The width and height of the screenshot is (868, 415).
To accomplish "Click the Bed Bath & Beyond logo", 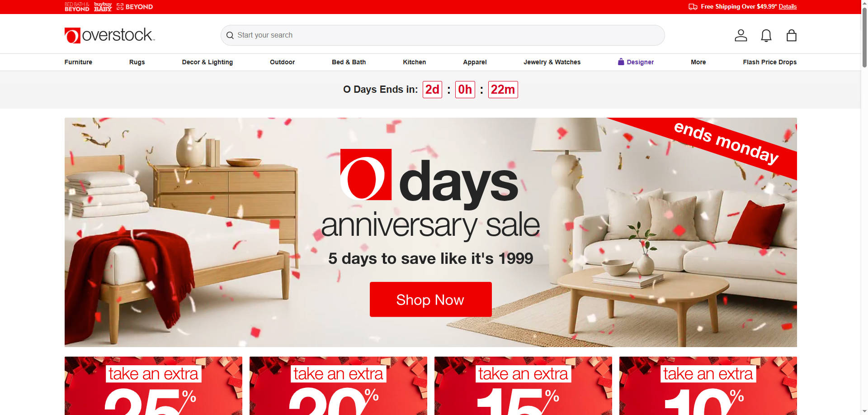I will [77, 7].
